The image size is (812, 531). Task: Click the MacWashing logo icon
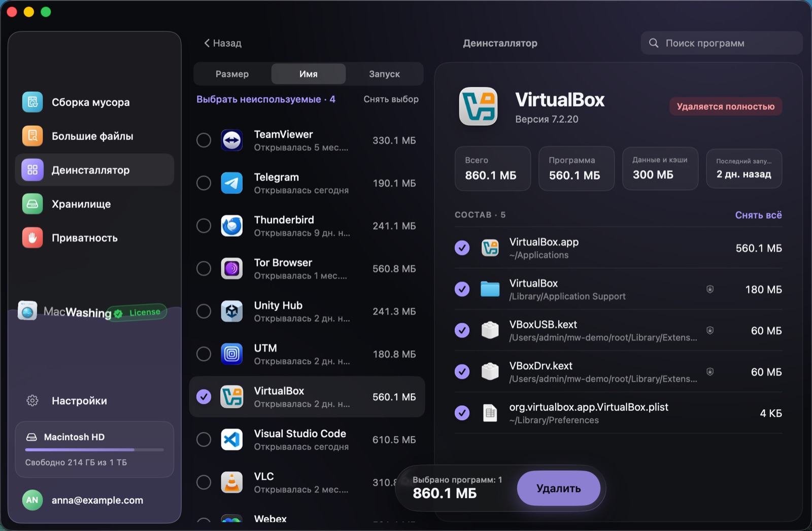(27, 310)
